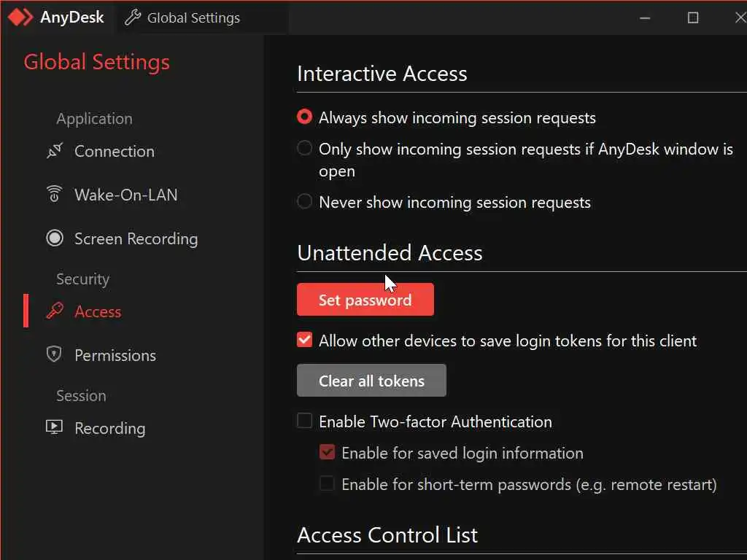Click the Recording monitor icon in sidebar
This screenshot has width=747, height=560.
[55, 428]
